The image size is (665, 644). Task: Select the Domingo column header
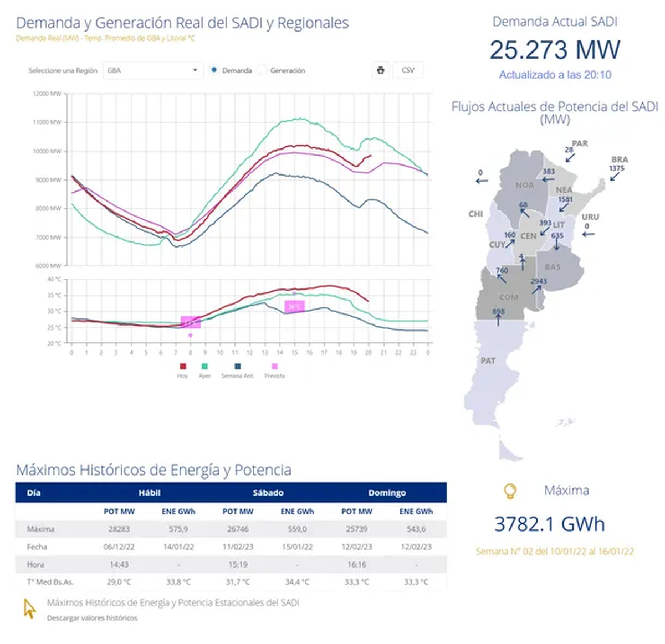click(388, 492)
